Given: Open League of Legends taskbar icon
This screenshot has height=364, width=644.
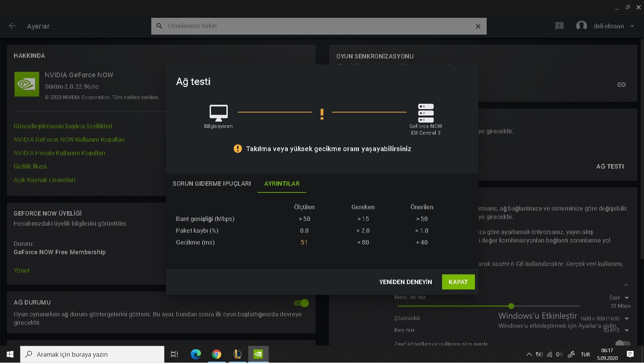Looking at the screenshot, I should [x=237, y=354].
